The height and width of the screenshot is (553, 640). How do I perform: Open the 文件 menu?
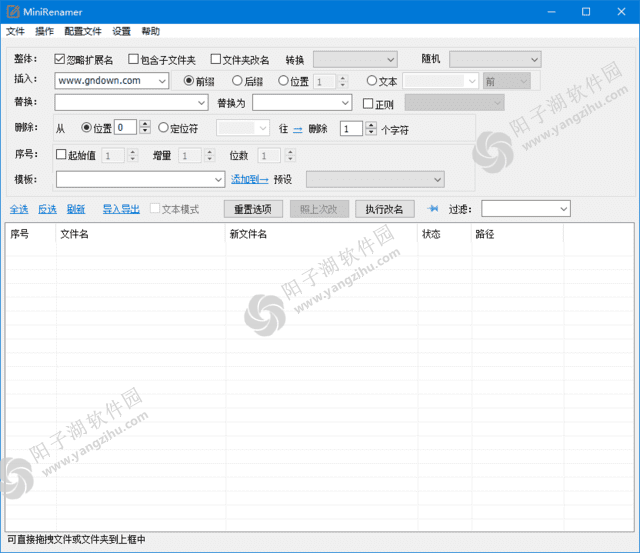tap(16, 31)
